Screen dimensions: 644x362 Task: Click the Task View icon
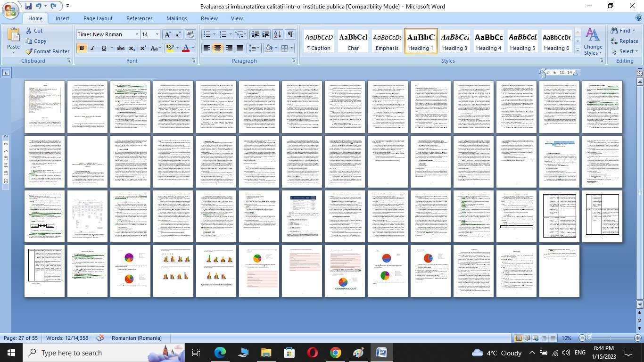196,353
